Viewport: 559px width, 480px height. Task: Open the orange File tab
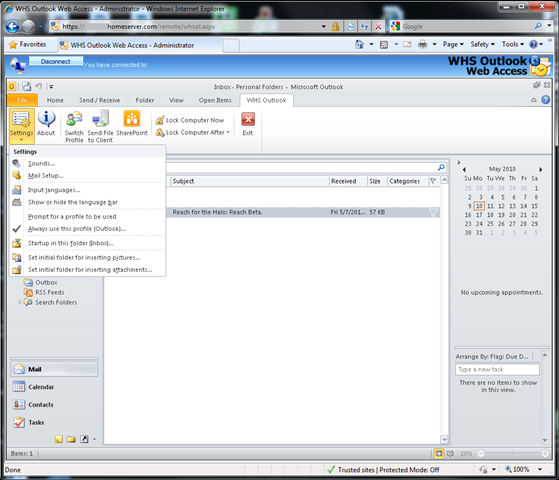(x=22, y=100)
